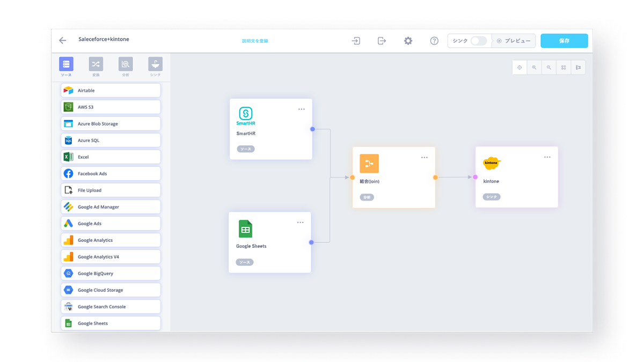Click the auto-layout canvas icon

click(578, 67)
